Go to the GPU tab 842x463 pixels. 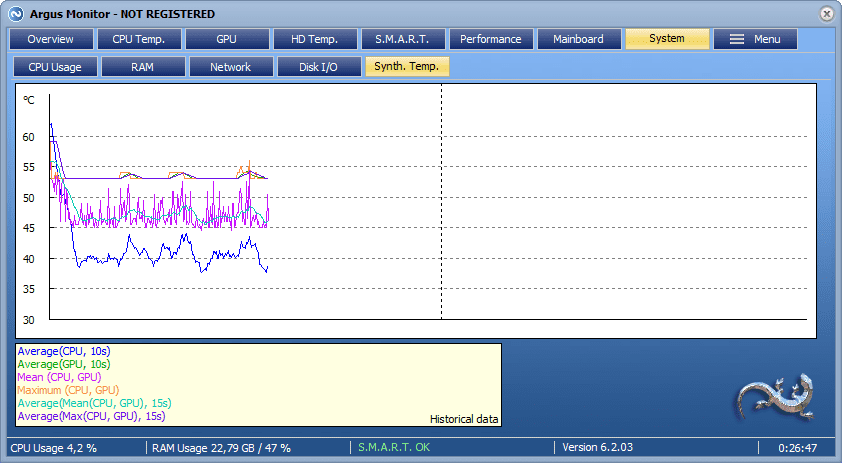click(227, 39)
